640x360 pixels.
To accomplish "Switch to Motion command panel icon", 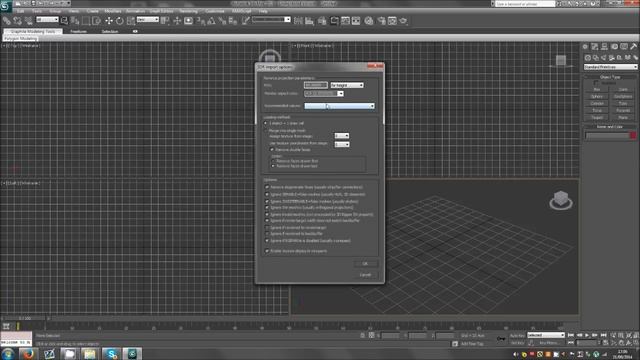I will coord(614,47).
